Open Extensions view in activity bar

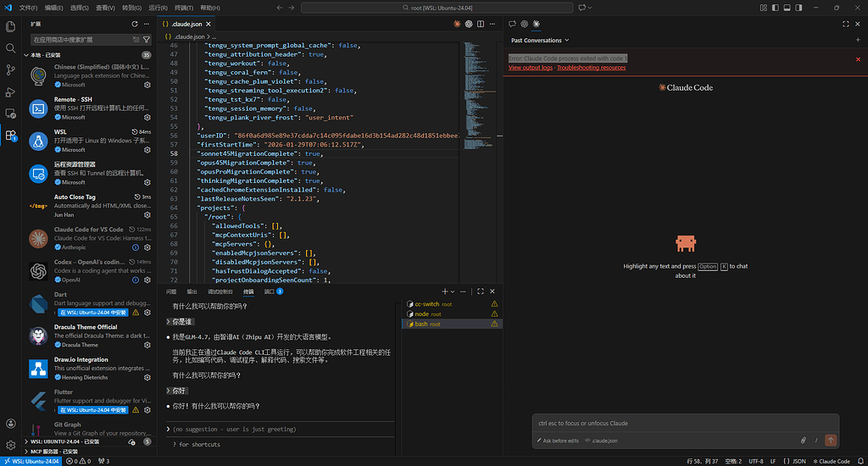[10, 135]
